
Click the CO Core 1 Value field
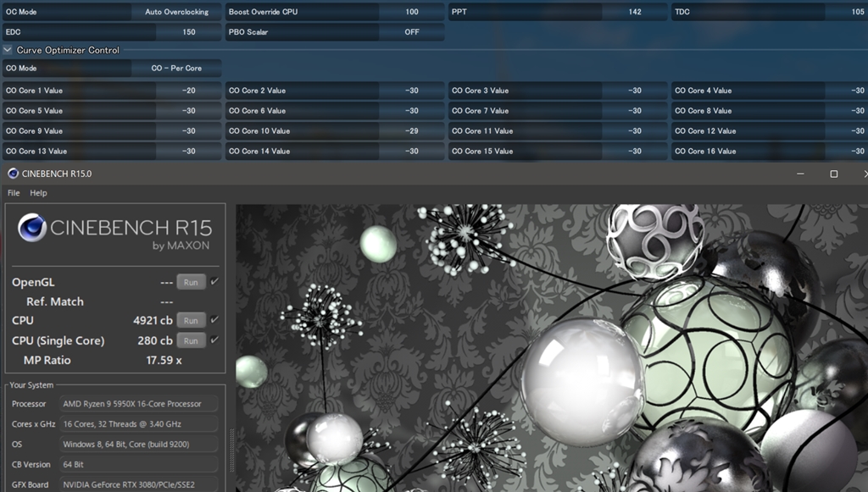tap(187, 91)
